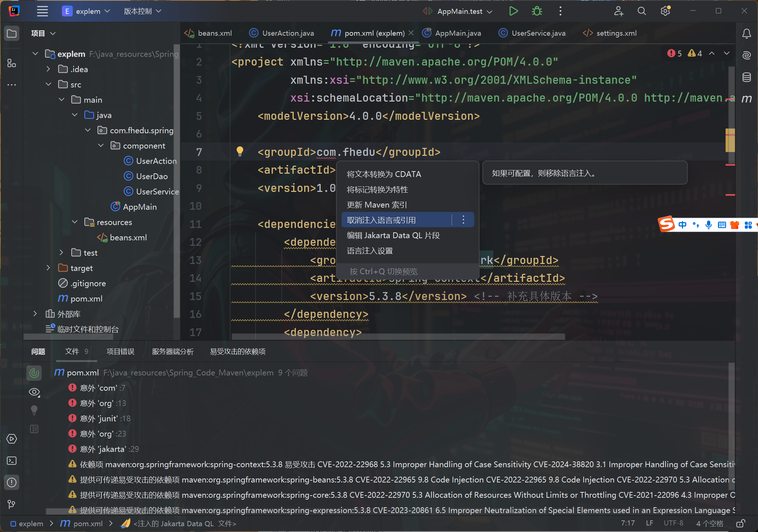Toggle the eye view options in the Problems panel
758x532 pixels.
coord(34,392)
